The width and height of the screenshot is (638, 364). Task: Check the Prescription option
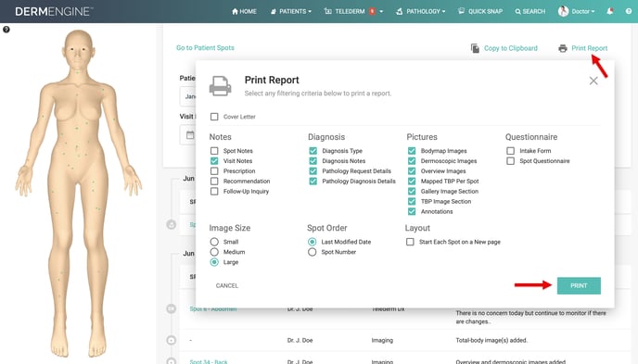click(x=214, y=171)
